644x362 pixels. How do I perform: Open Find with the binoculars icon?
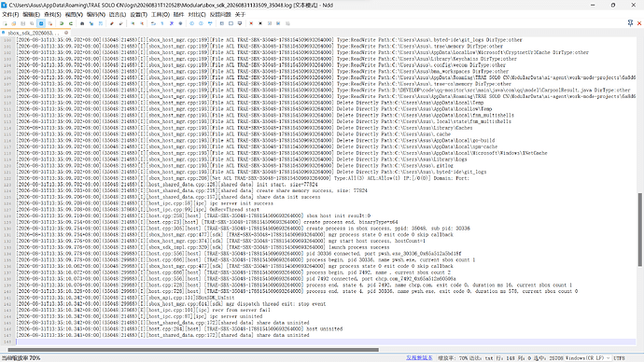pos(82,23)
